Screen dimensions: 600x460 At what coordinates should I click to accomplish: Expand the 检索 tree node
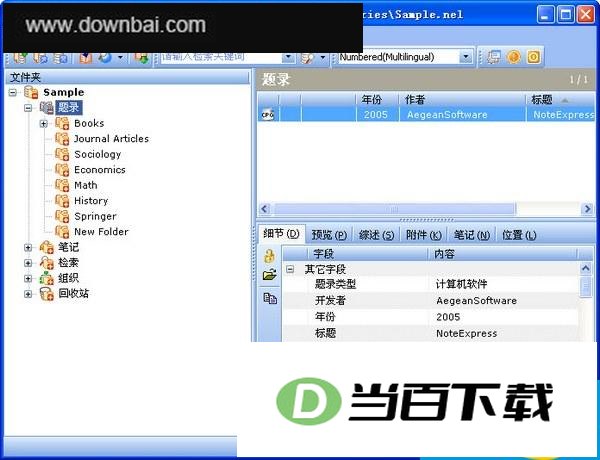pyautogui.click(x=28, y=263)
